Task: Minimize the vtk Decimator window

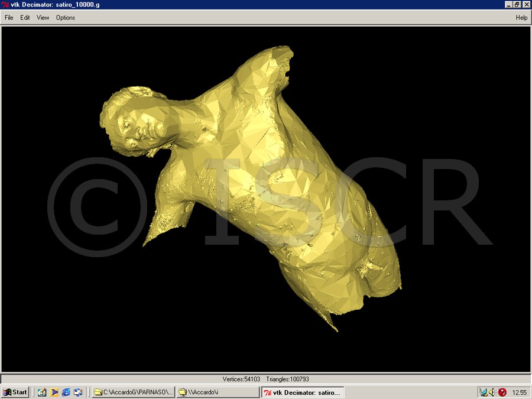Action: click(508, 5)
